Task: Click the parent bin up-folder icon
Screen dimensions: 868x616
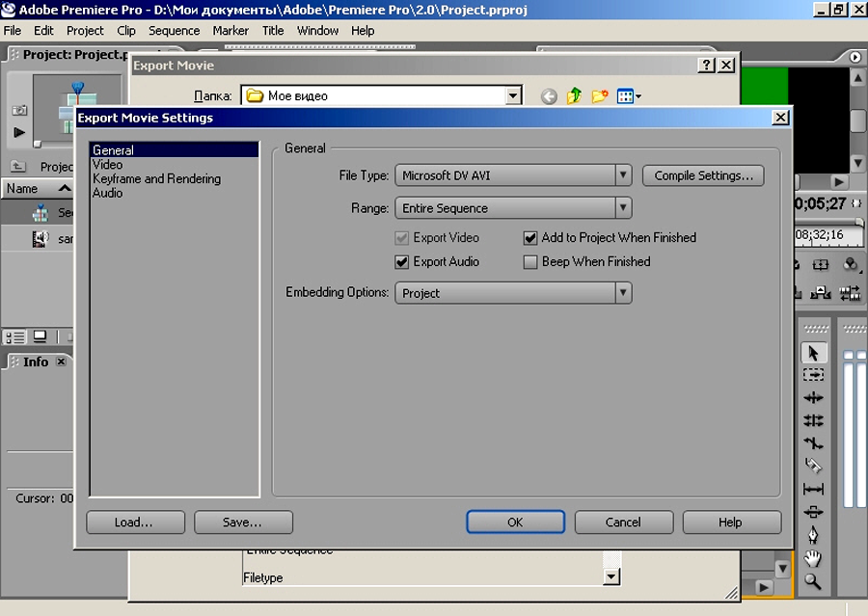Action: [18, 166]
